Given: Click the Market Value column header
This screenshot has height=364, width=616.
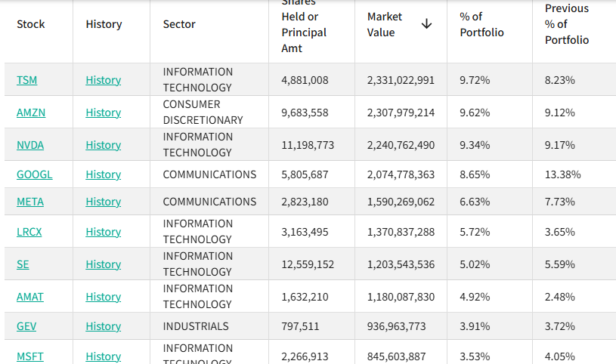Looking at the screenshot, I should 385,24.
